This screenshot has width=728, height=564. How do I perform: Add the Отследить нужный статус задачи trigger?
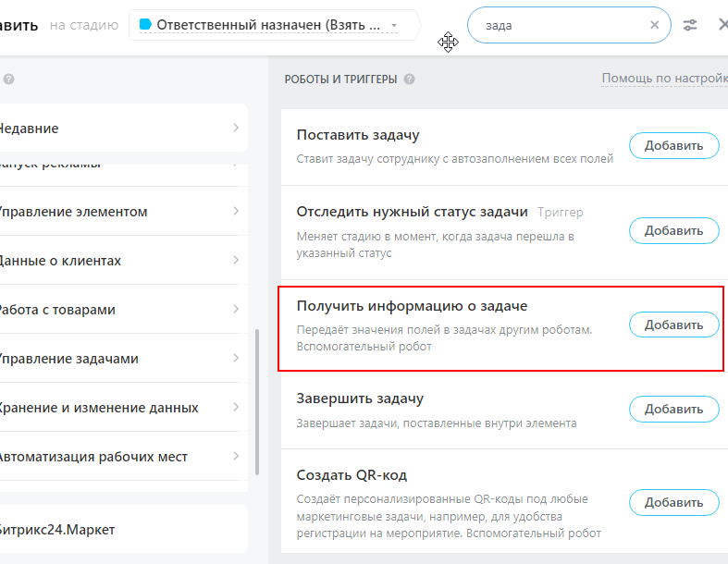673,230
